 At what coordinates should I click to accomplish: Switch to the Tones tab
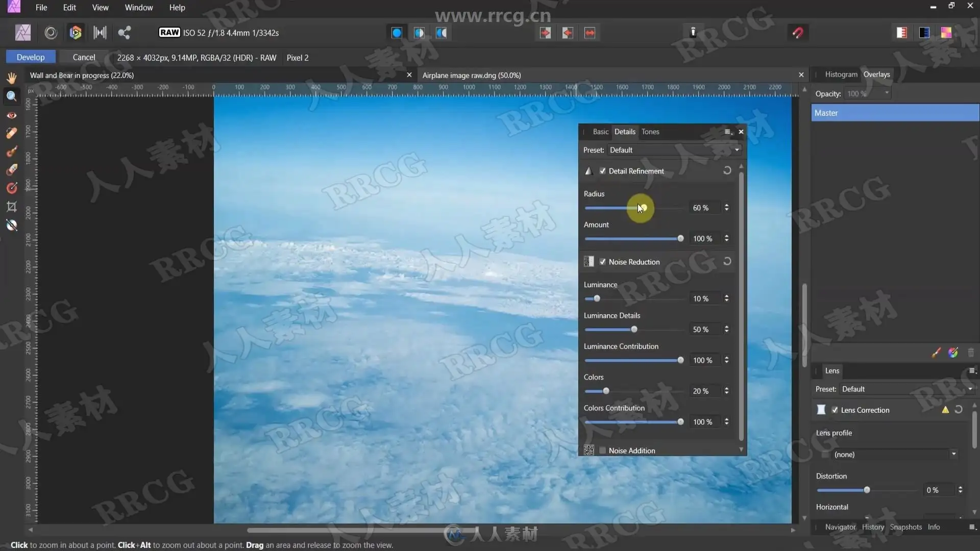[x=650, y=132]
